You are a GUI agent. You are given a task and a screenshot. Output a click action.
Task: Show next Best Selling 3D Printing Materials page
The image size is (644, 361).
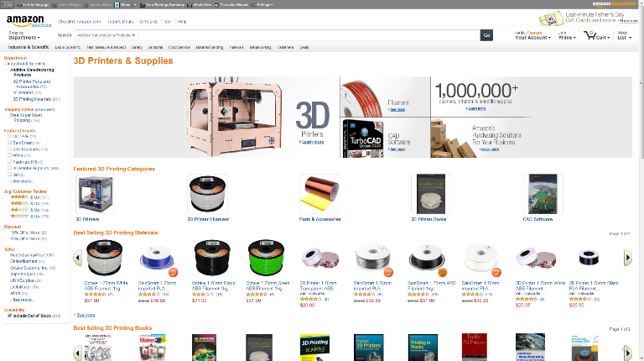tap(627, 258)
